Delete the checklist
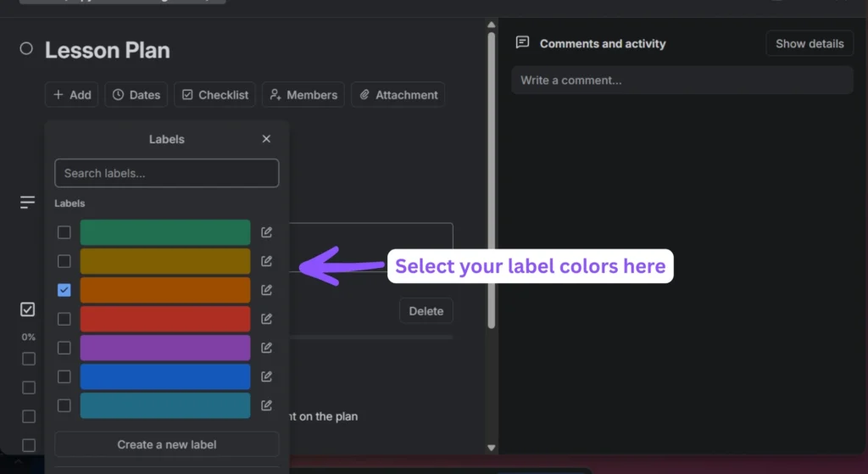Viewport: 868px width, 474px height. coord(426,311)
